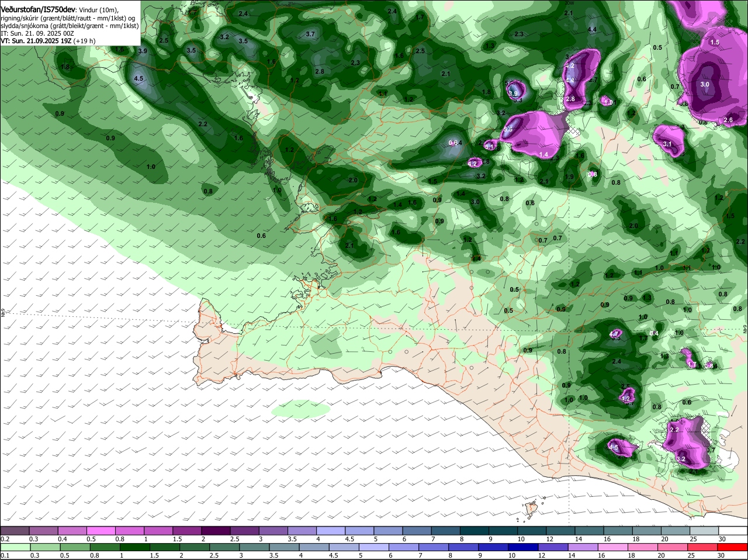Click the 'IT: Sun. 21. 09. 2025 00Z' line
Image resolution: width=748 pixels, height=560 pixels.
[x=37, y=33]
